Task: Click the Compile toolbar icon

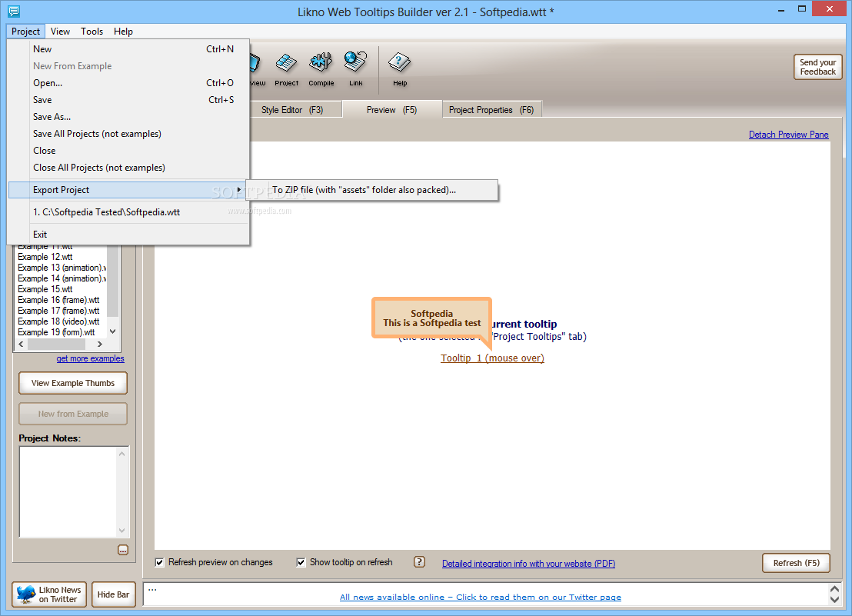Action: [x=321, y=69]
